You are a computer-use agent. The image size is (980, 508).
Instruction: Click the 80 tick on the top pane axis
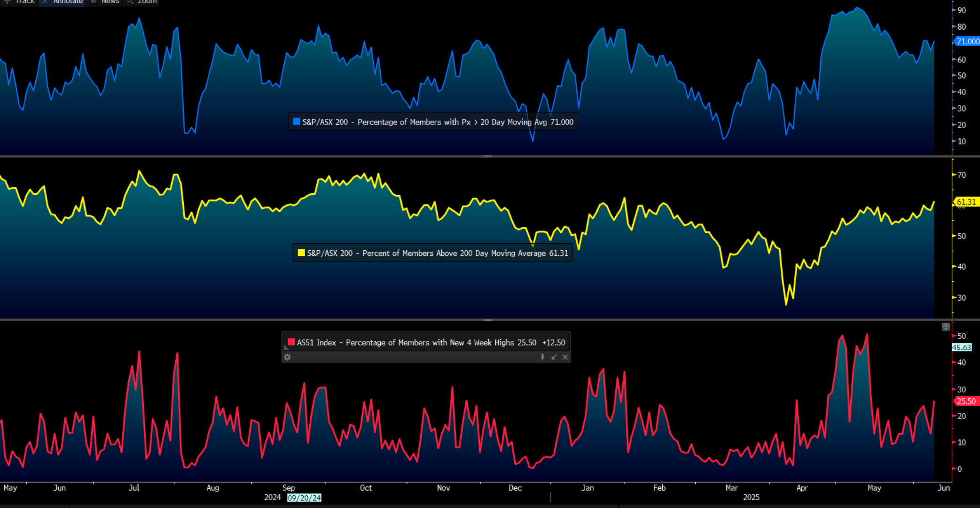(x=962, y=27)
